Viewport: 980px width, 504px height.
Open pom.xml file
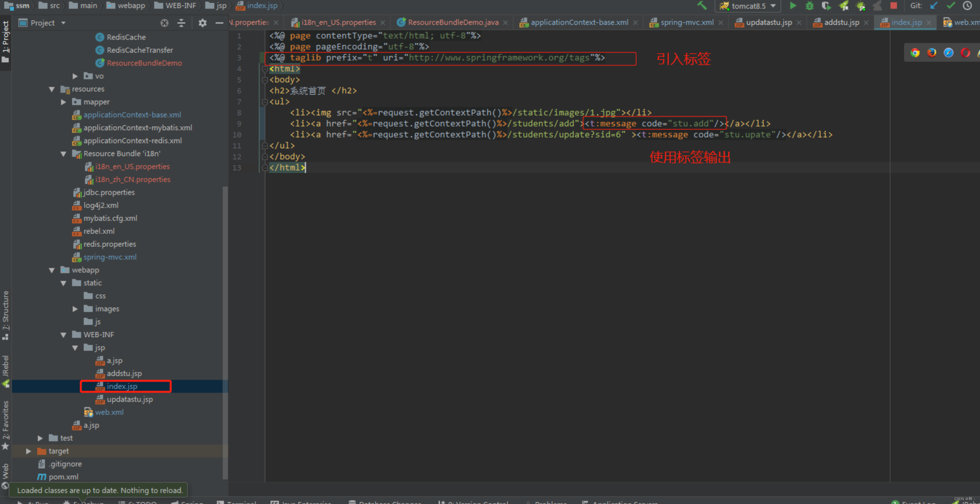tap(58, 477)
